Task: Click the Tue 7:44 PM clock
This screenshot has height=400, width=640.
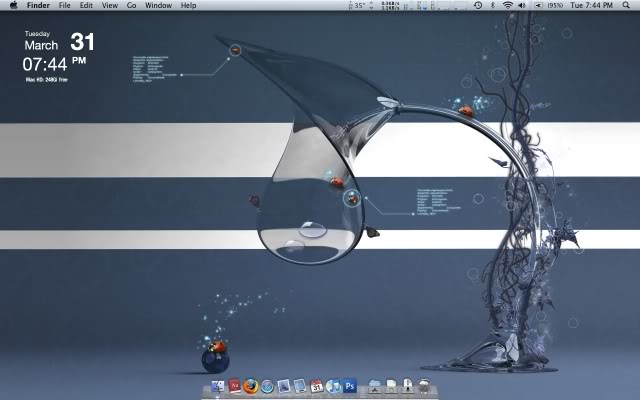Action: [x=591, y=5]
